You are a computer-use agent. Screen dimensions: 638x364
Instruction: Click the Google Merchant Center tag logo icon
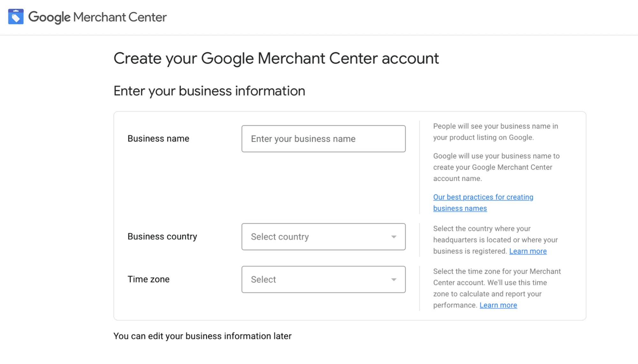[x=17, y=17]
